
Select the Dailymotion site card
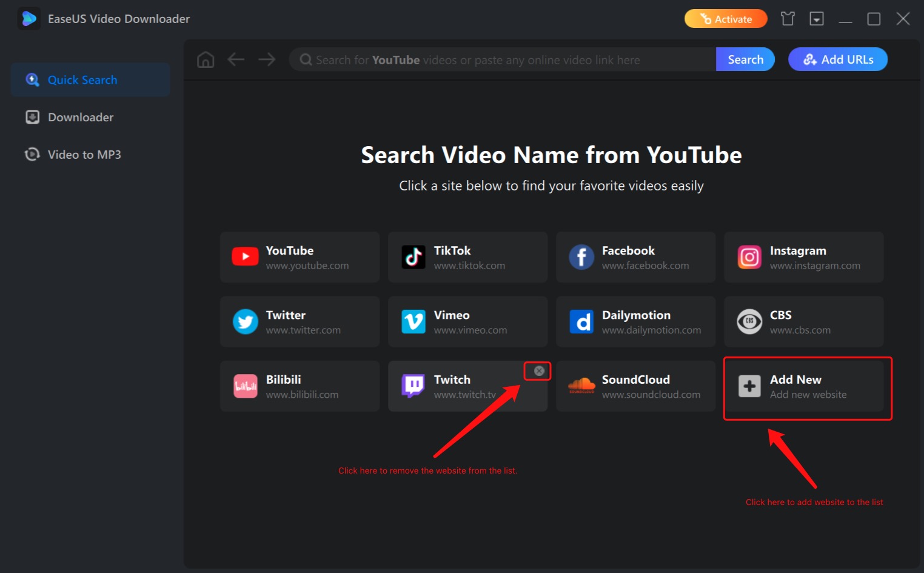(635, 321)
